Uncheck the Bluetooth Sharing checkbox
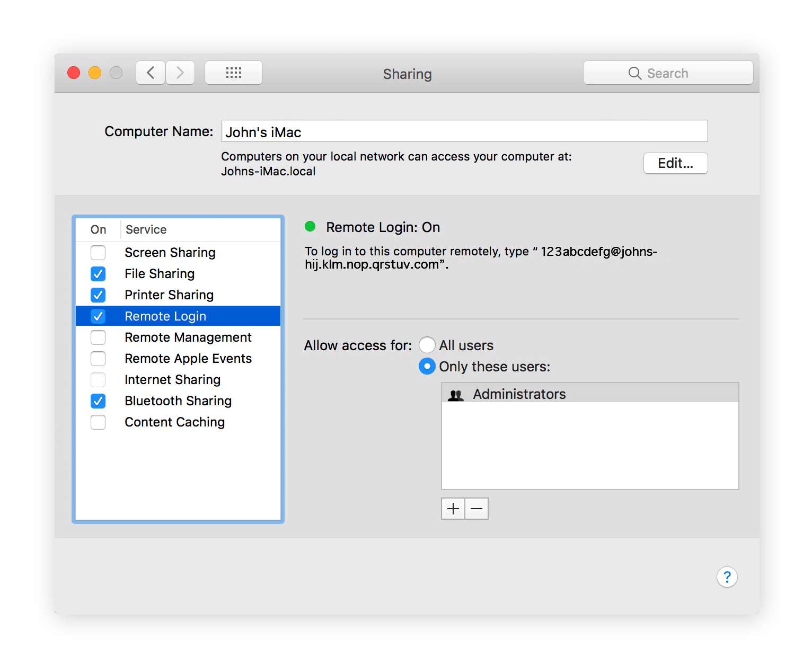 pos(98,401)
